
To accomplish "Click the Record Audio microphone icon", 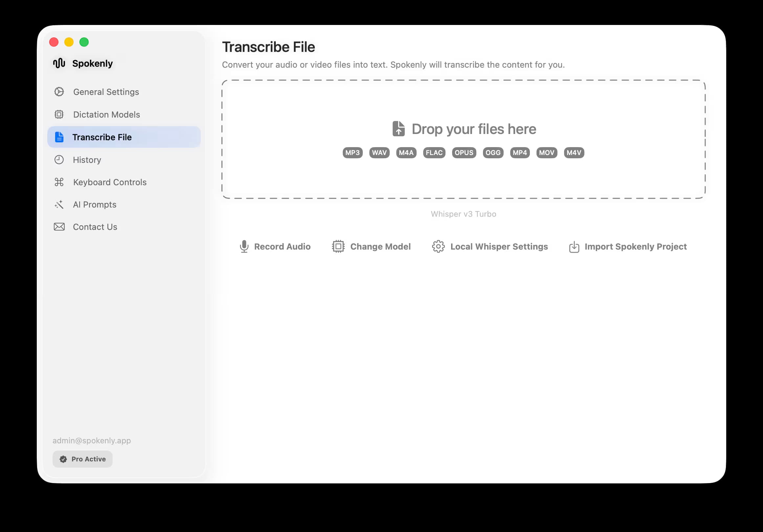I will click(244, 247).
